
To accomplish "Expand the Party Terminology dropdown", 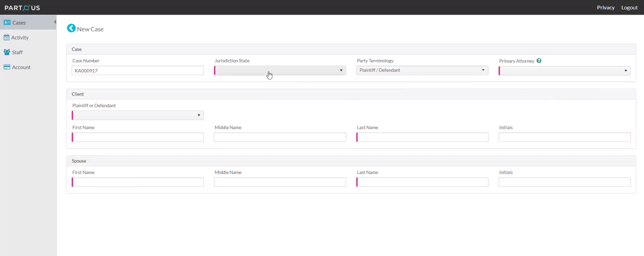I will [422, 71].
